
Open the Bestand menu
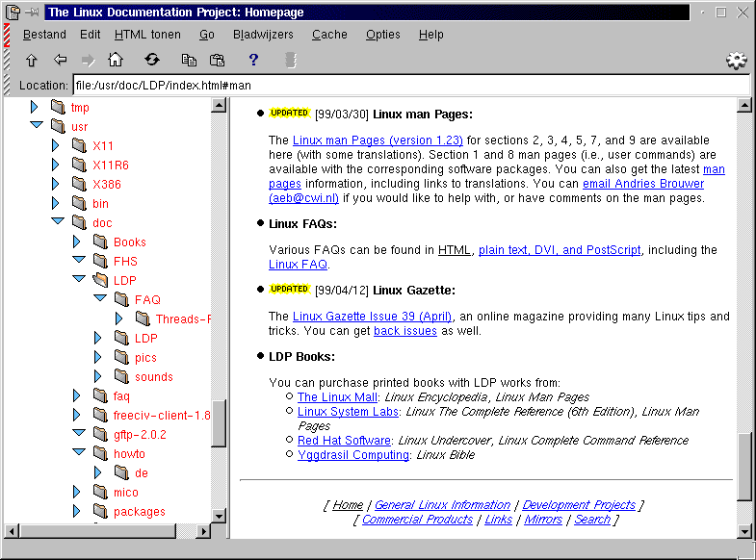pyautogui.click(x=44, y=35)
